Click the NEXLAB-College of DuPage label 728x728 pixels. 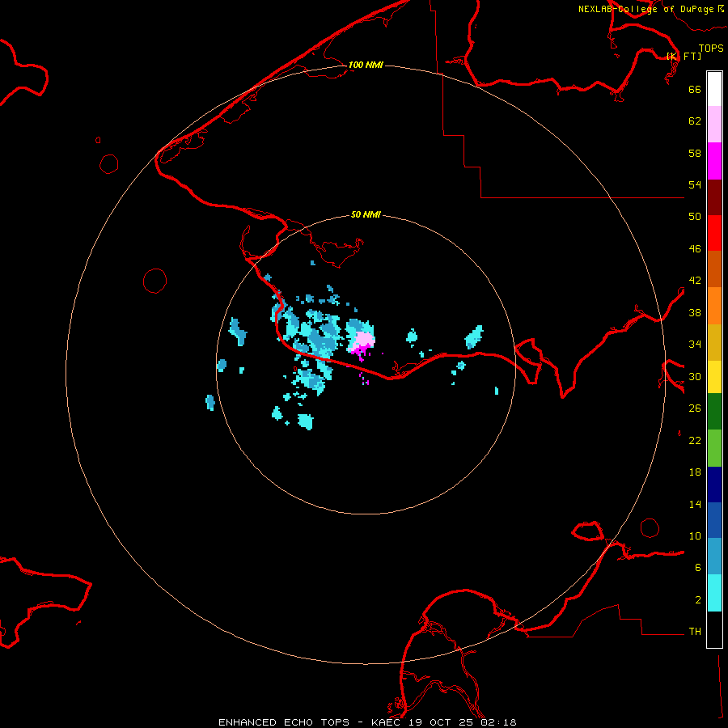coord(646,9)
